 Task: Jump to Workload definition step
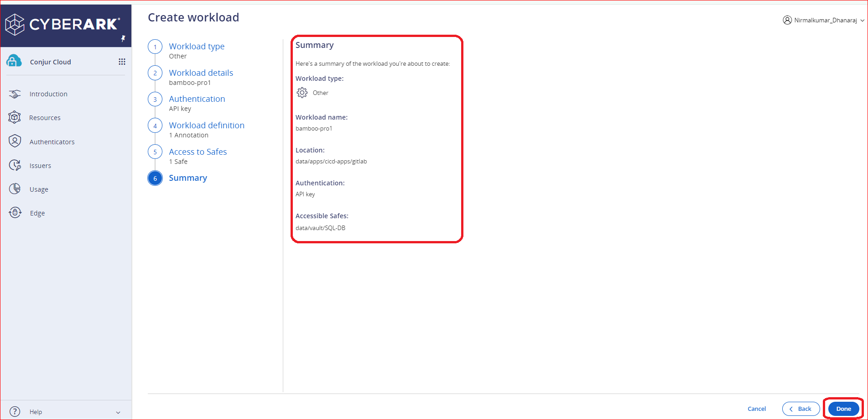tap(207, 125)
